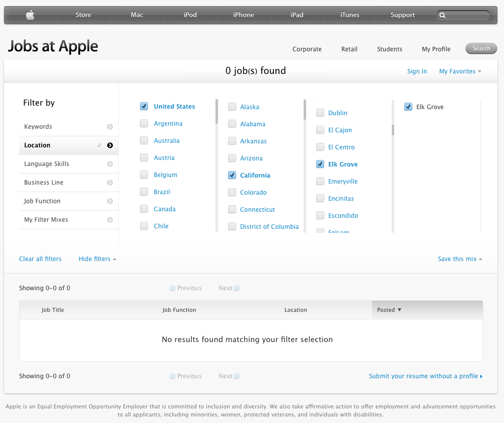Click the bottom Next page arrow icon

pos(237,376)
